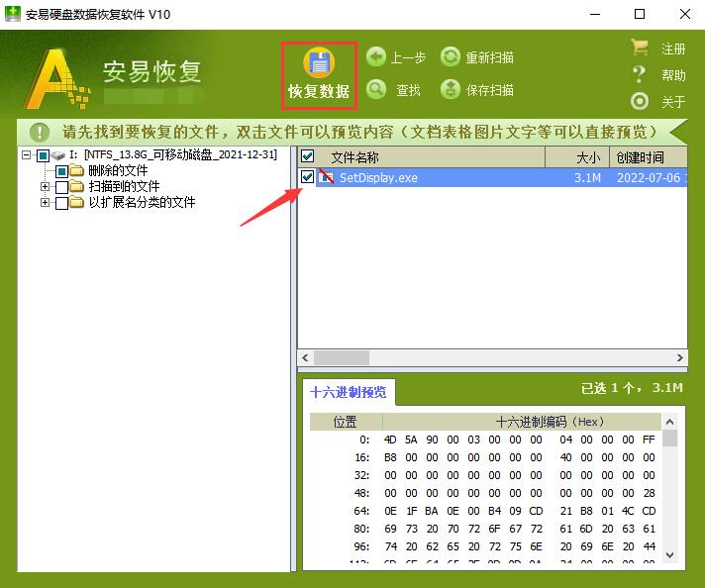Click the 帮助 question mark icon
The width and height of the screenshot is (705, 588).
pos(640,75)
